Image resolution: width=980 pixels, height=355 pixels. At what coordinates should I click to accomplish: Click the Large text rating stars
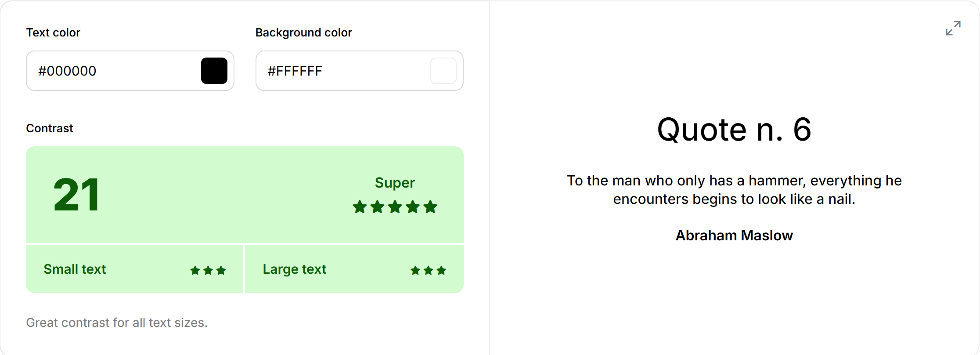(429, 270)
